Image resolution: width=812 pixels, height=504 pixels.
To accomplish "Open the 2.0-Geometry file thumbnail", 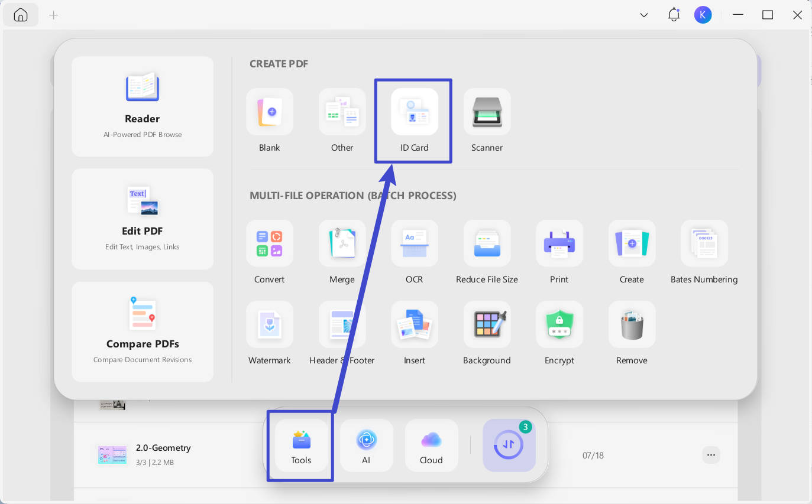I will [x=112, y=454].
